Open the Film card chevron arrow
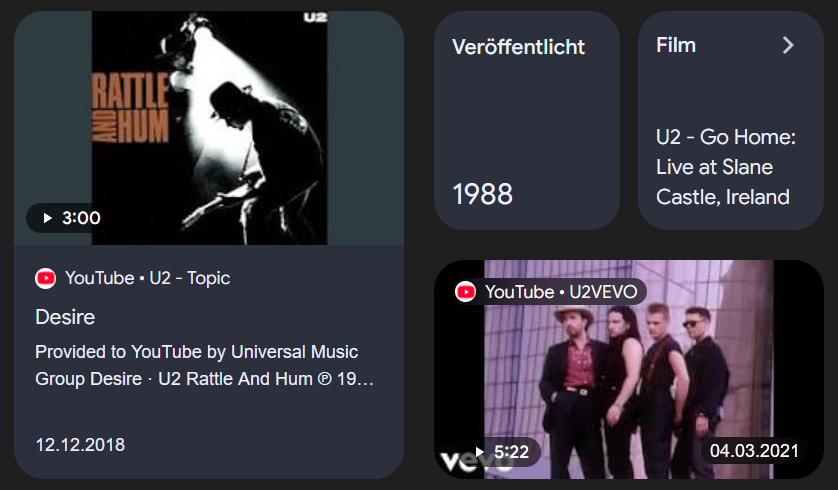 click(x=788, y=45)
